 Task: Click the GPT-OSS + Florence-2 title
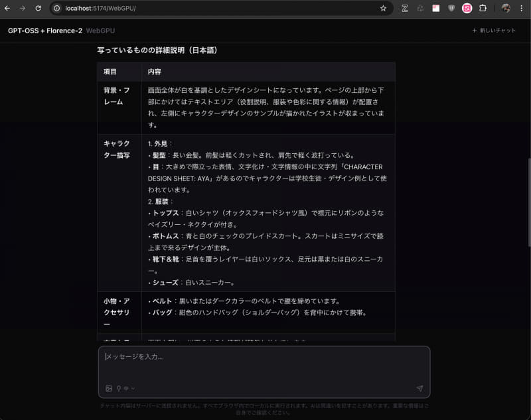pyautogui.click(x=44, y=31)
